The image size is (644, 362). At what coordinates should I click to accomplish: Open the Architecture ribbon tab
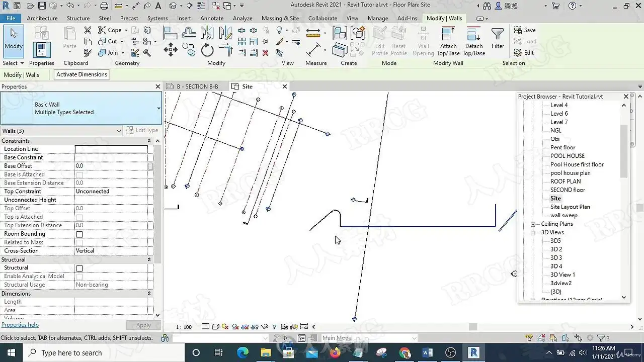click(x=42, y=18)
